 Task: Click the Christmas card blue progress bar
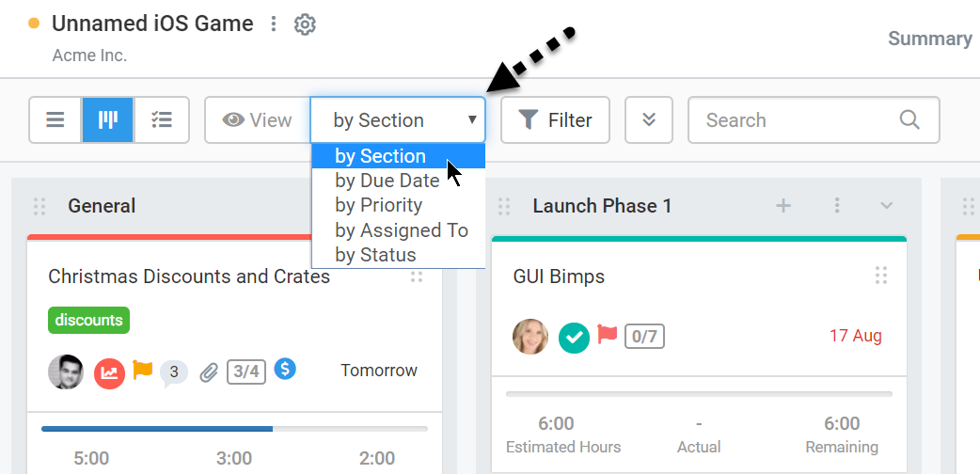tap(157, 429)
